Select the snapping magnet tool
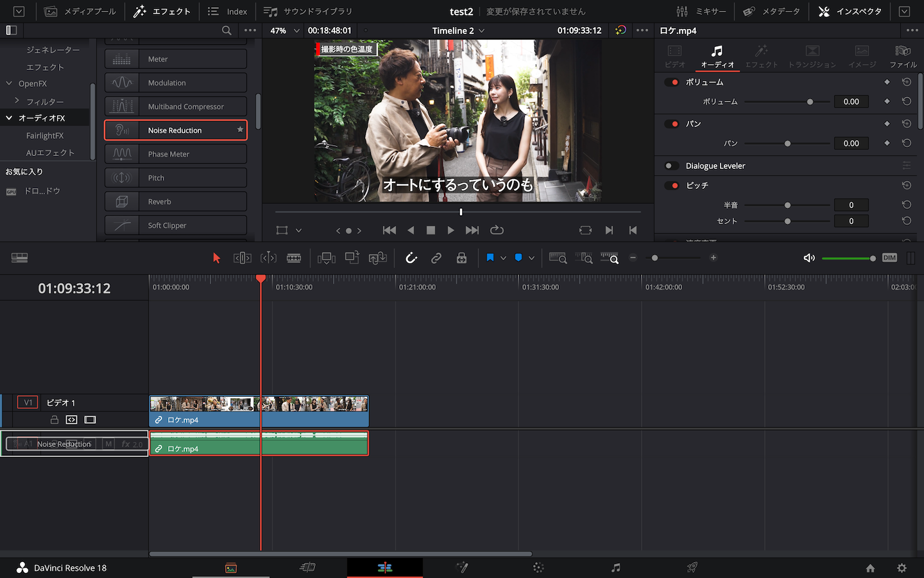 click(x=411, y=258)
